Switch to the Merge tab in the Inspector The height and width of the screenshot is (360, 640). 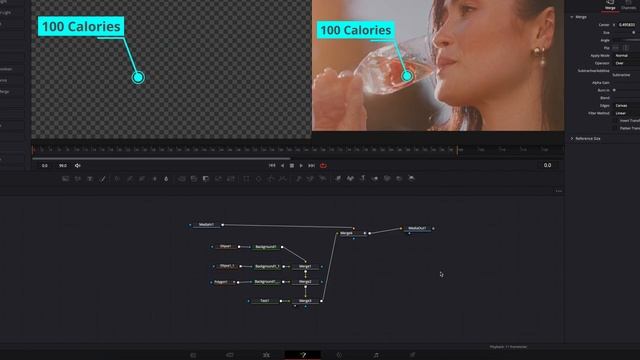pos(610,5)
